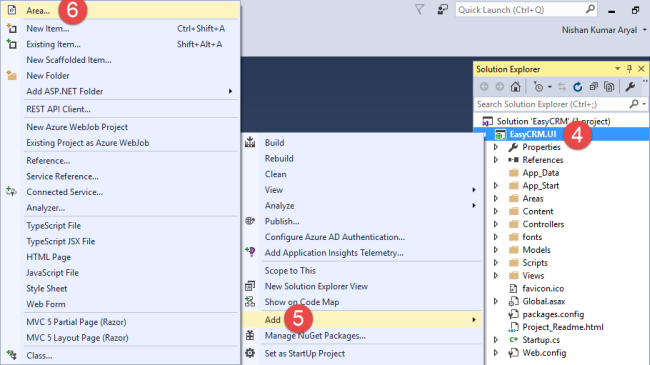This screenshot has height=365, width=650.
Task: Select the Content folder
Action: 538,211
